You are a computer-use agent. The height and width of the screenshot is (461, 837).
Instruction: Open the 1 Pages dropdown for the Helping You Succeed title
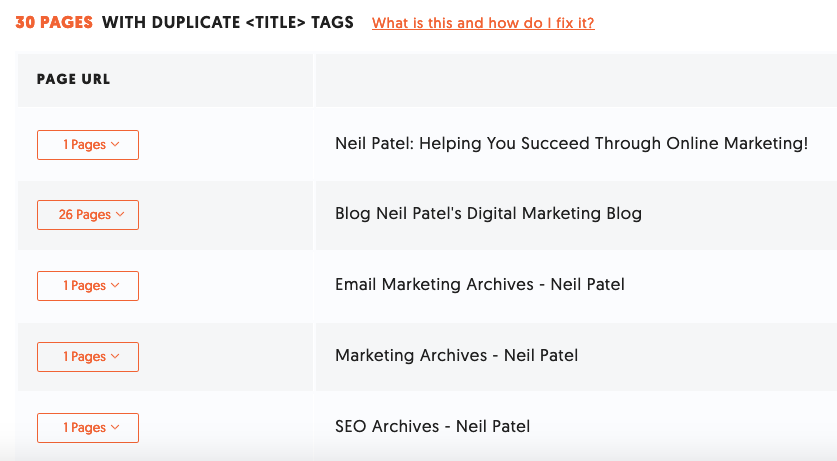pos(88,145)
